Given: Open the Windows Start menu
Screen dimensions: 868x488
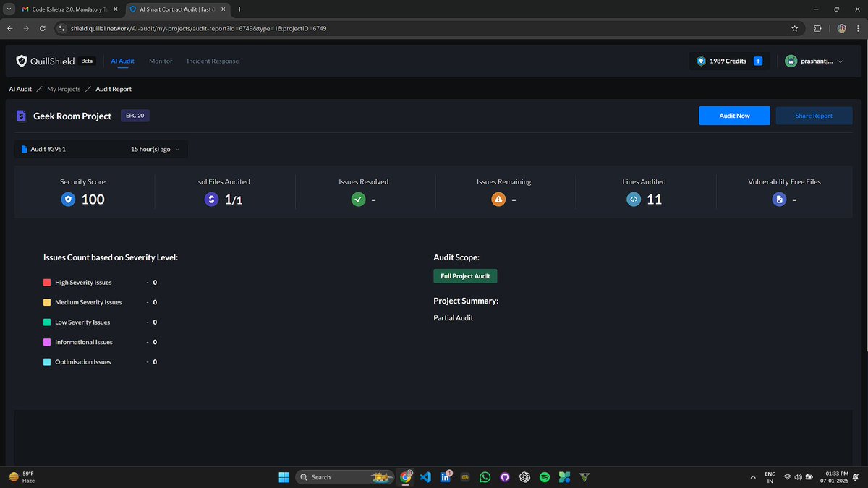Looking at the screenshot, I should pos(284,476).
